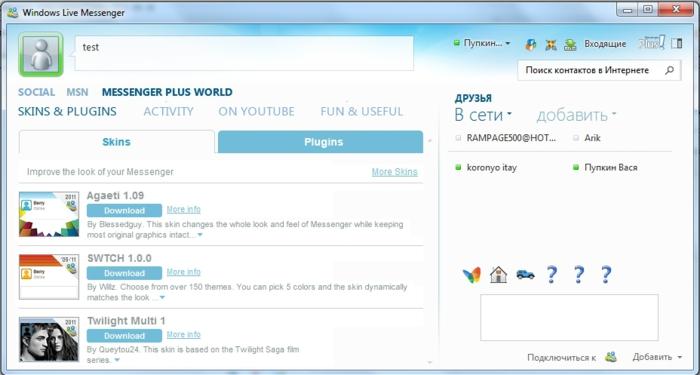Download the Agaeti 1.09 skin

(x=124, y=210)
